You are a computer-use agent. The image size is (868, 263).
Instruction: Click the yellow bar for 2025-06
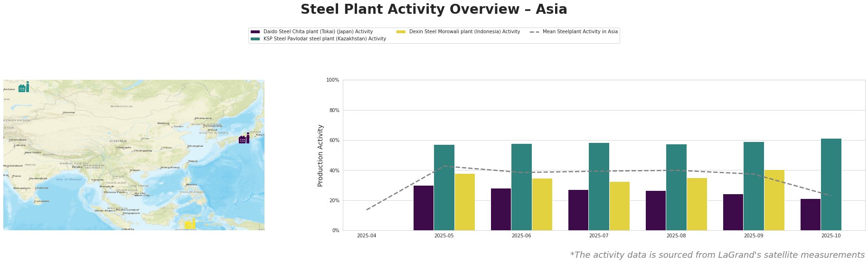[x=542, y=204]
